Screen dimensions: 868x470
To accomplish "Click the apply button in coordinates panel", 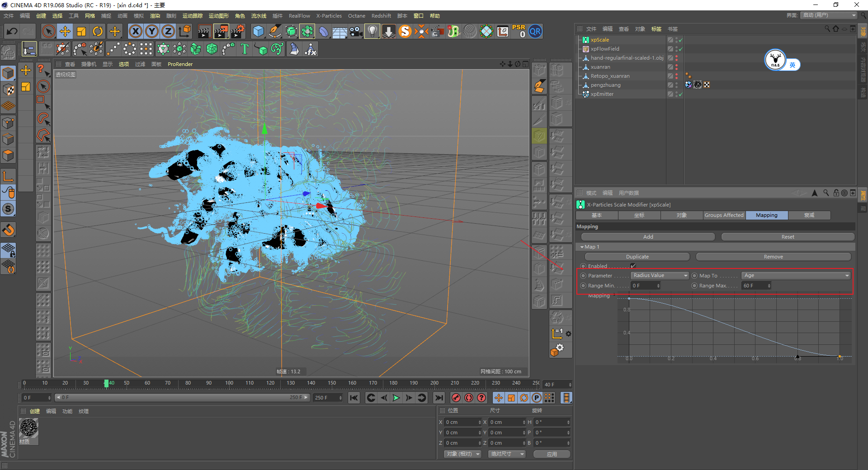I will (552, 454).
